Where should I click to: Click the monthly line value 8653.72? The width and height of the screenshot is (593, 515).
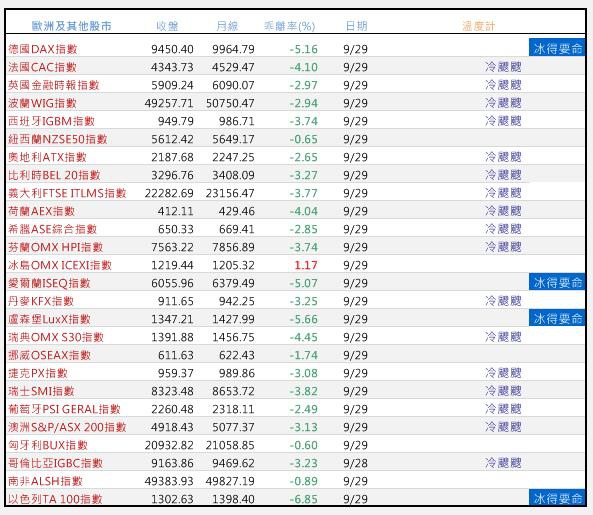click(x=233, y=391)
